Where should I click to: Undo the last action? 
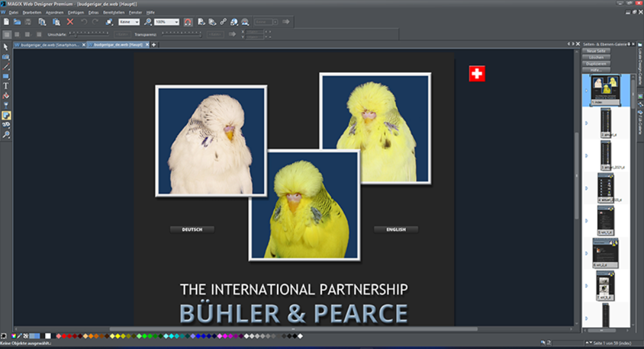pyautogui.click(x=84, y=22)
